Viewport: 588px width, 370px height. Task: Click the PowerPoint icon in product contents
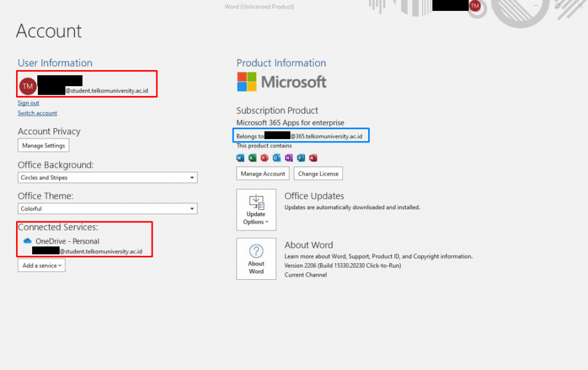(x=265, y=158)
